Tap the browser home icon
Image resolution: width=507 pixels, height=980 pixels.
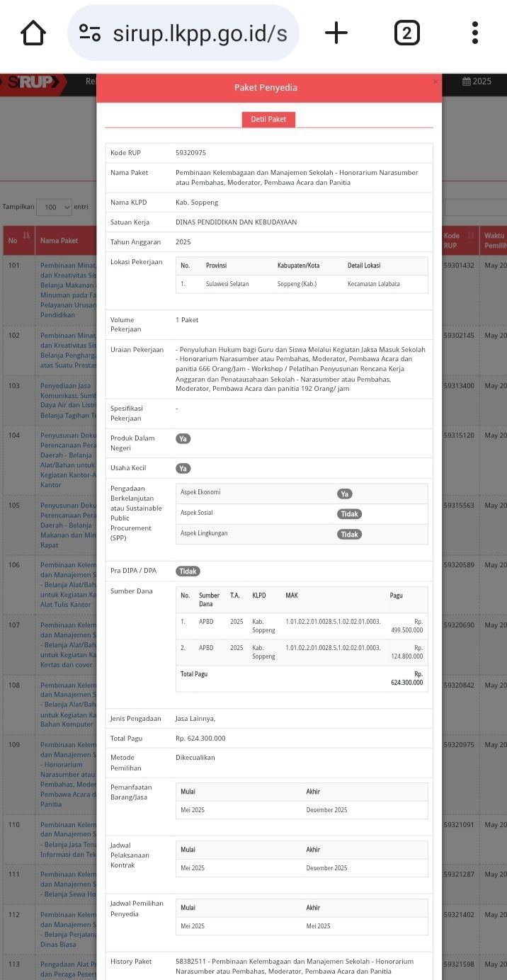point(33,33)
